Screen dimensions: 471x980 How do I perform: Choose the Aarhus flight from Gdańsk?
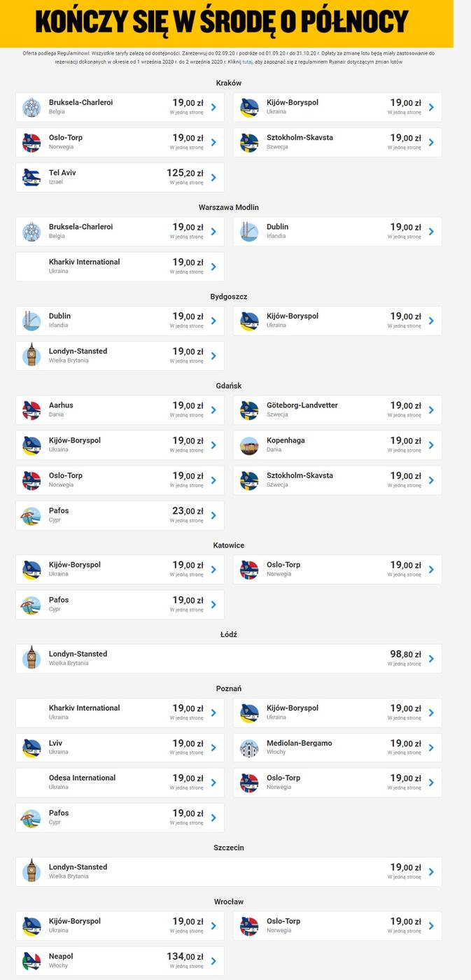[120, 410]
